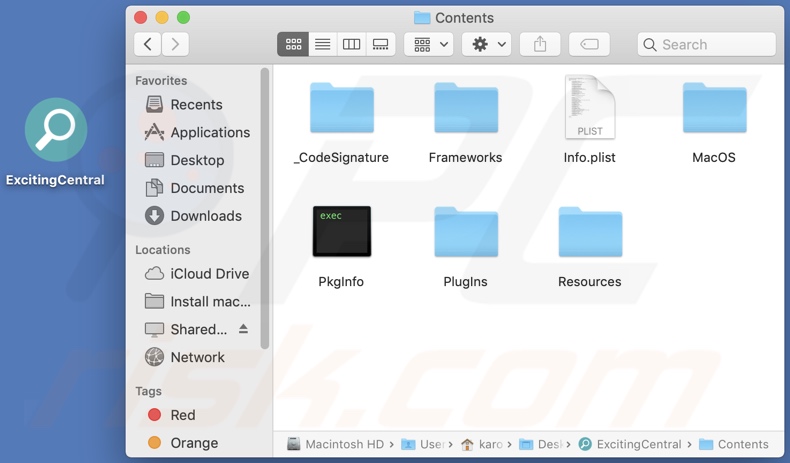This screenshot has height=463, width=790.
Task: Open Applications in the sidebar
Action: point(196,132)
